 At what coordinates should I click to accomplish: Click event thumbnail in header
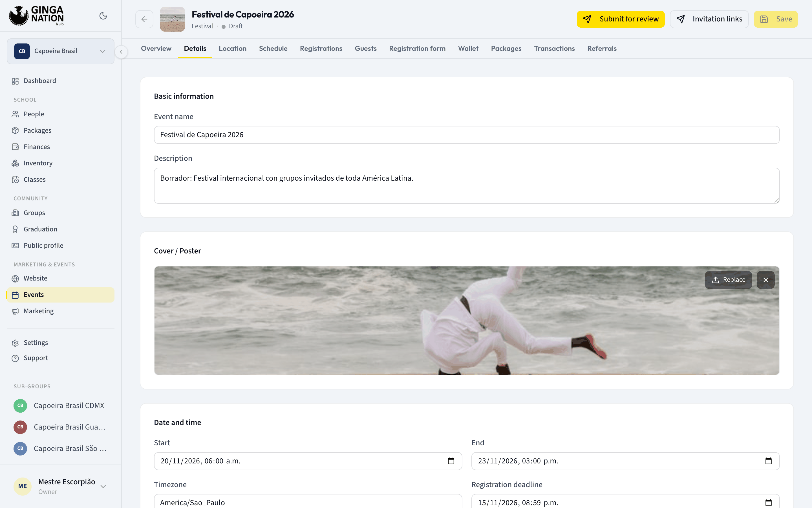point(173,19)
